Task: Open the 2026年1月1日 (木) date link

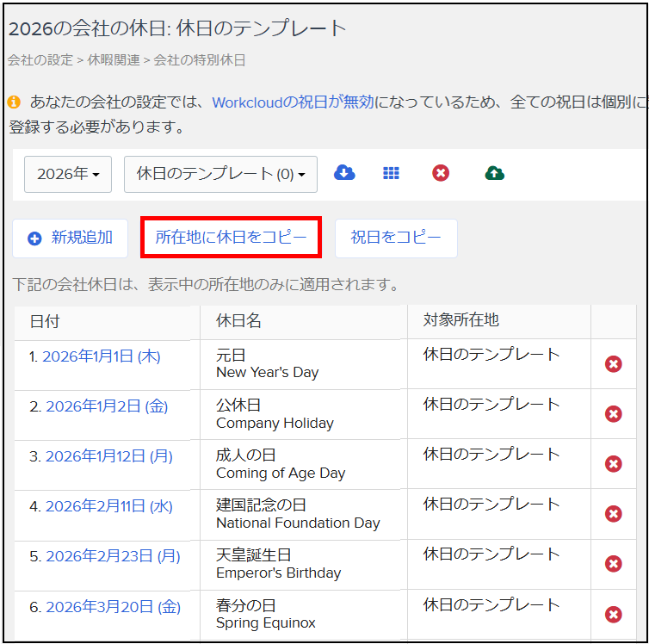Action: pos(102,356)
